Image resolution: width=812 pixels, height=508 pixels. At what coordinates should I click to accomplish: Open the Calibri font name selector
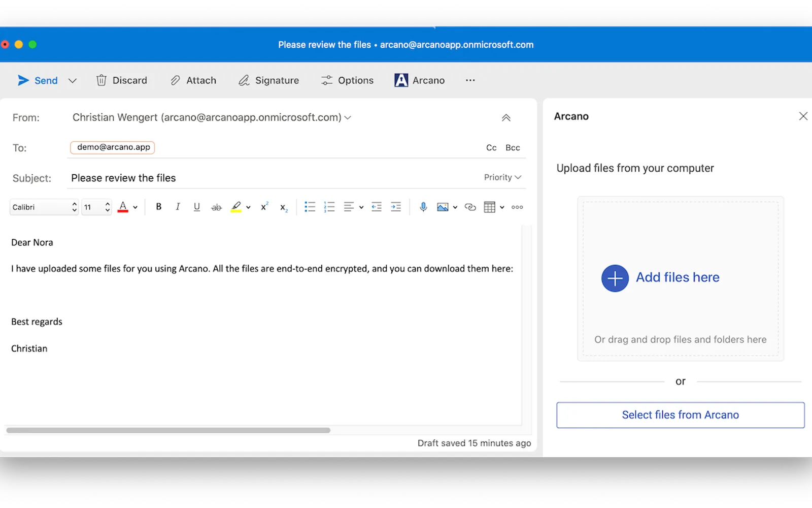pyautogui.click(x=44, y=207)
